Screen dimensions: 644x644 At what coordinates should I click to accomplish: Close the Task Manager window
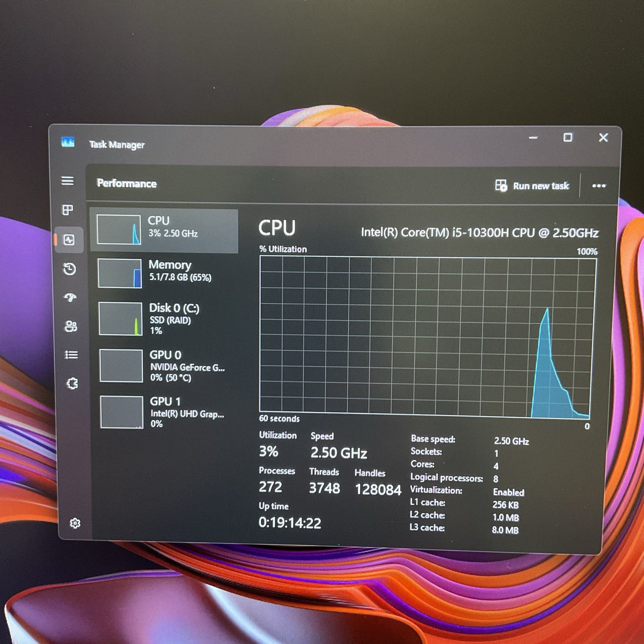pos(603,138)
